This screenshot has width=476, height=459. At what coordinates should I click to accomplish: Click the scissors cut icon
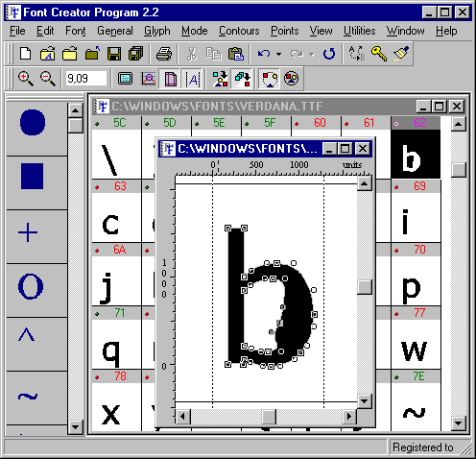192,54
